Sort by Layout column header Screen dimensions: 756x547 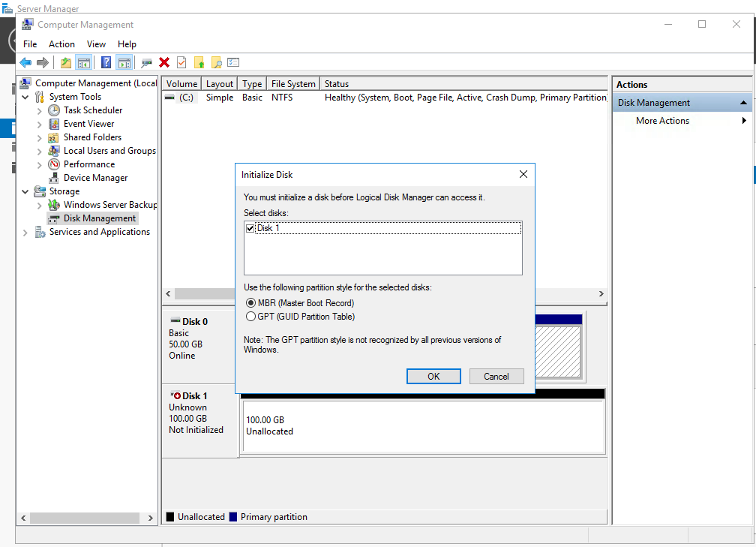(x=219, y=83)
